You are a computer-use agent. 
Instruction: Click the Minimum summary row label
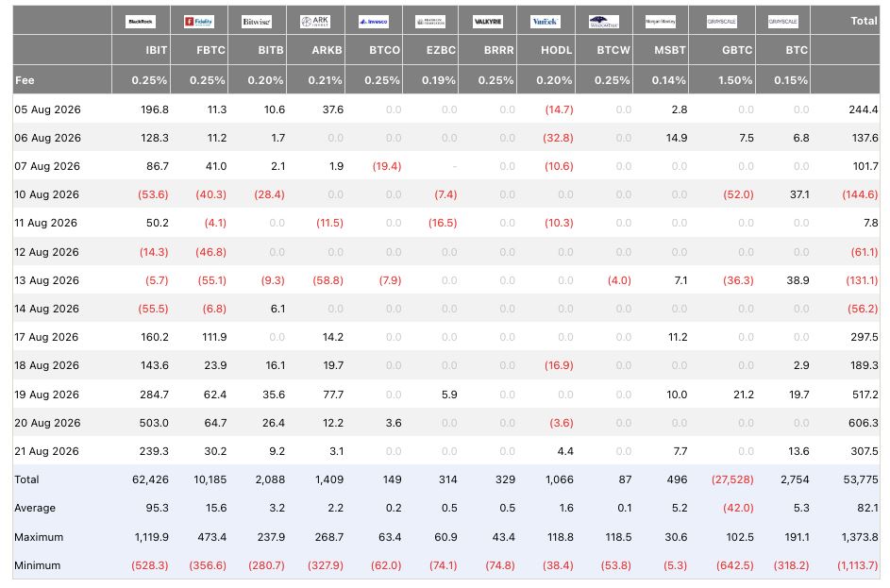38,565
